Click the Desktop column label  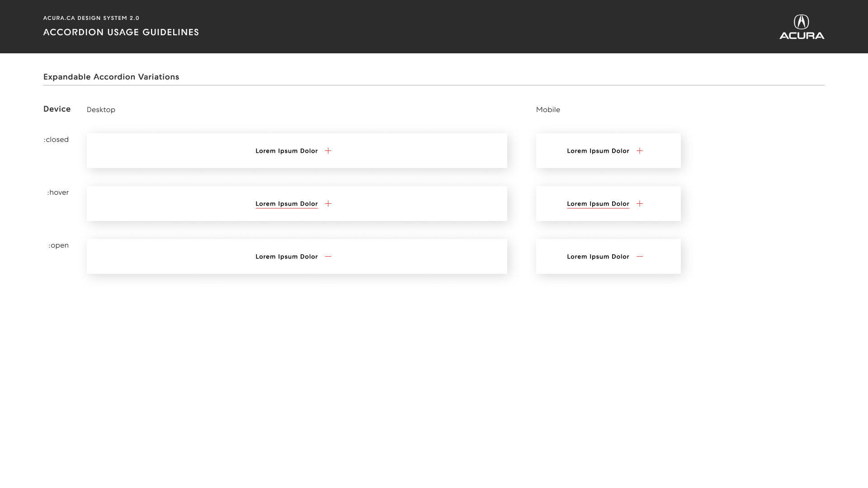click(x=101, y=110)
